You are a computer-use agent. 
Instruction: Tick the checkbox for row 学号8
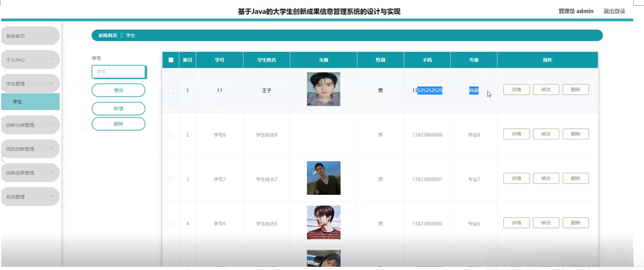pos(171,135)
